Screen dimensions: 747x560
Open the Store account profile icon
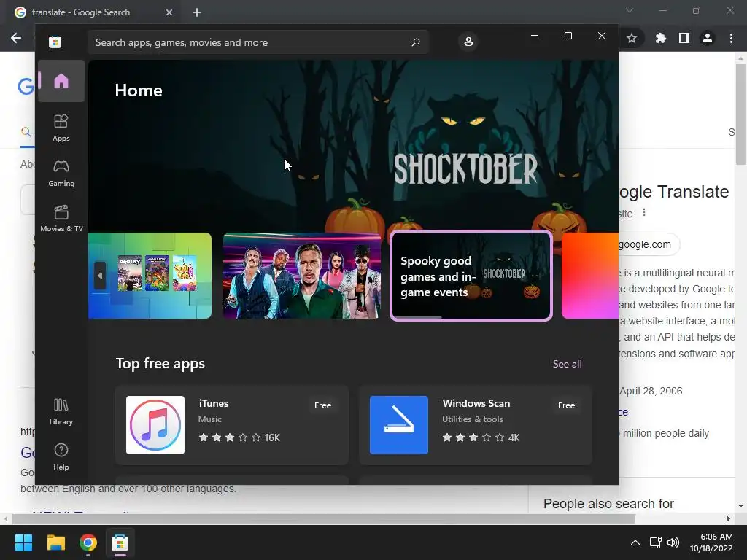click(468, 42)
